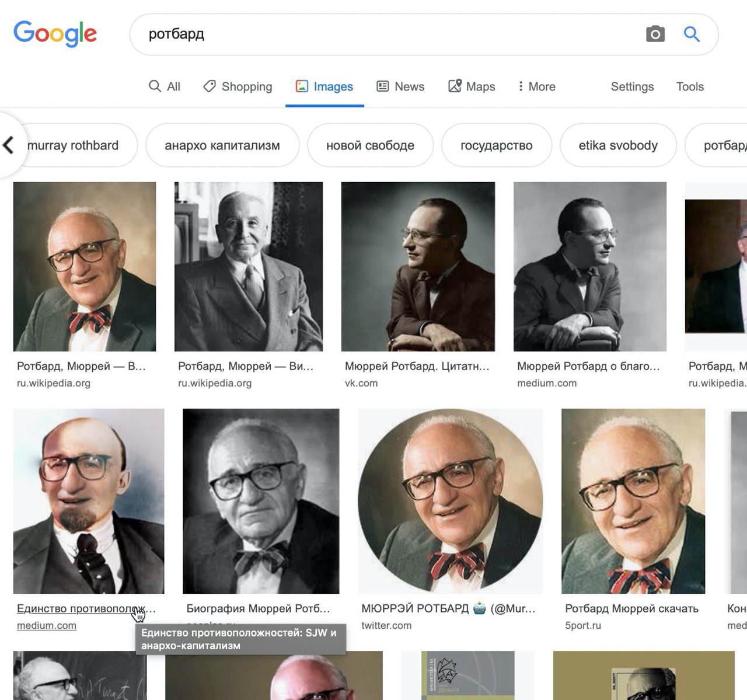Click ru.wikipedia.org under Ротбард, Мюррей — Ви…

coord(215,383)
